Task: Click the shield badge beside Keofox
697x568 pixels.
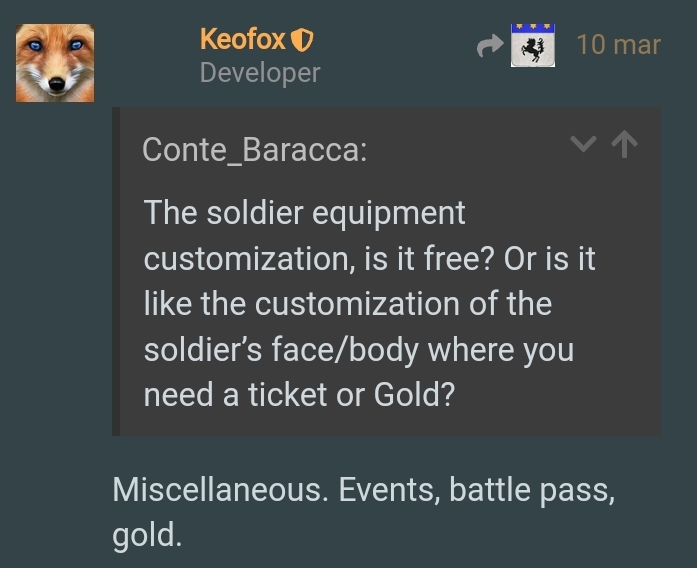Action: pyautogui.click(x=303, y=41)
